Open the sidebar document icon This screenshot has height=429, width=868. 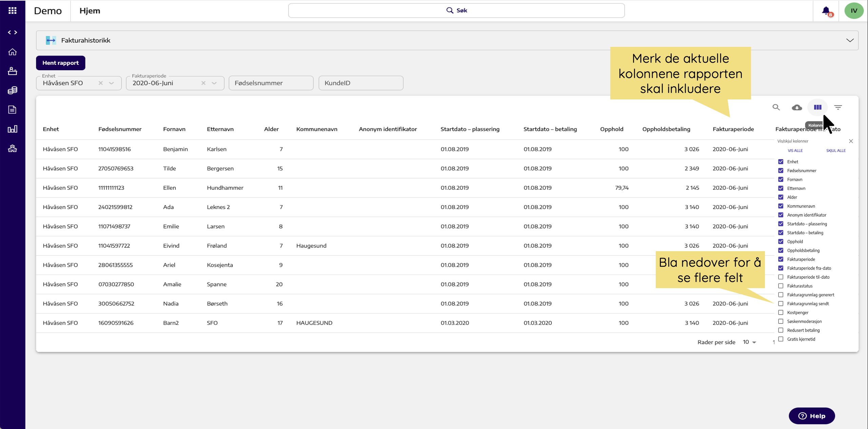(x=13, y=110)
